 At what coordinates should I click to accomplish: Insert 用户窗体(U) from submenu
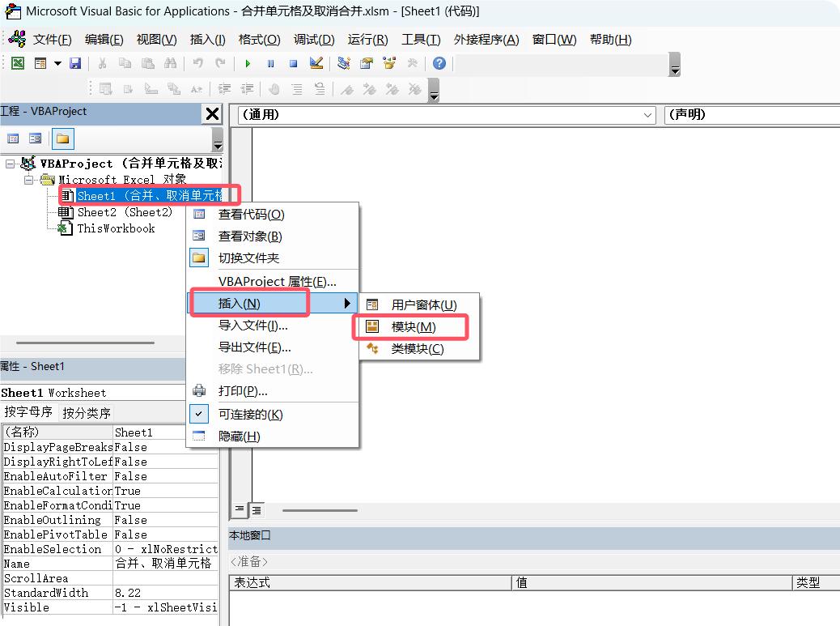point(419,305)
